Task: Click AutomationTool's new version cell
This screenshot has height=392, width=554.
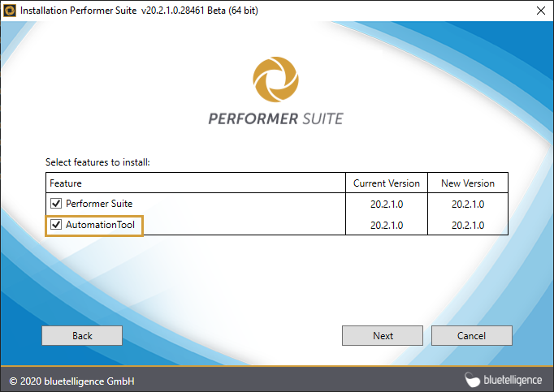Action: pyautogui.click(x=467, y=226)
